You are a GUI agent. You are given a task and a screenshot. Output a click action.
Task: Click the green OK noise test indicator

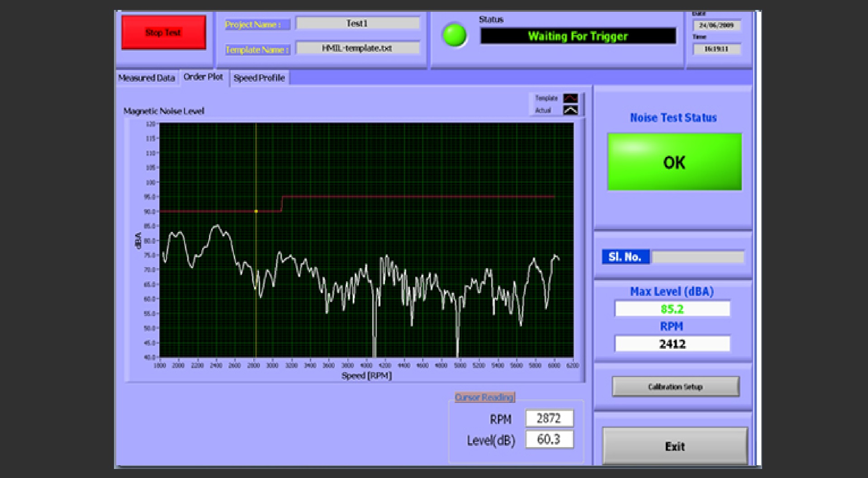pos(674,162)
